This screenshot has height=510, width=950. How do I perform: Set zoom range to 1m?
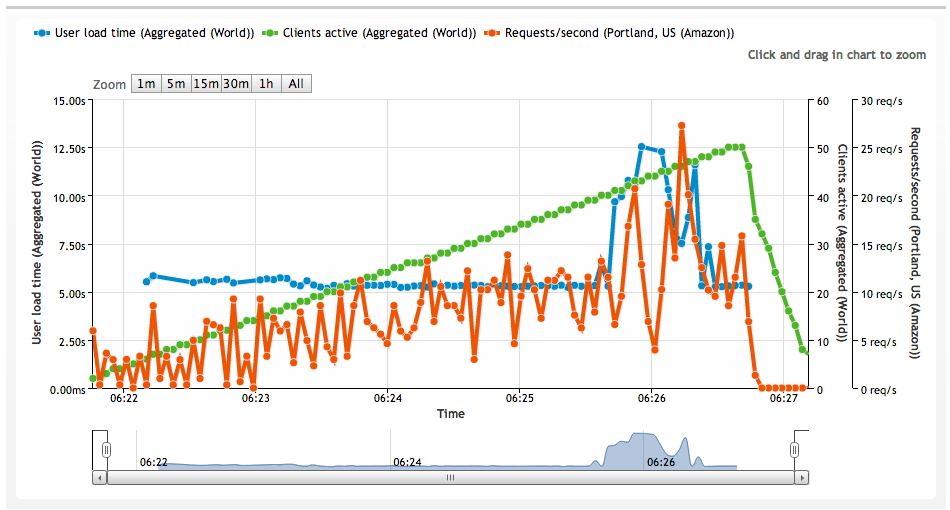click(x=146, y=84)
